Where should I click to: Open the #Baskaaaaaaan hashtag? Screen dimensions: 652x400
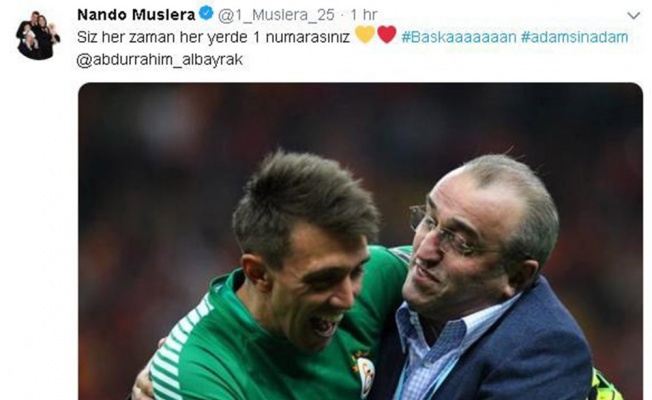(459, 37)
